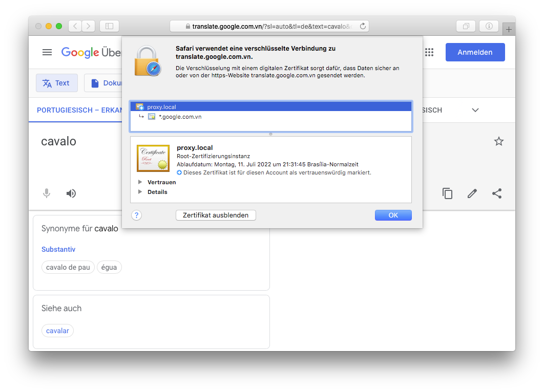Click the microphone voice input icon
The image size is (544, 392).
click(47, 193)
